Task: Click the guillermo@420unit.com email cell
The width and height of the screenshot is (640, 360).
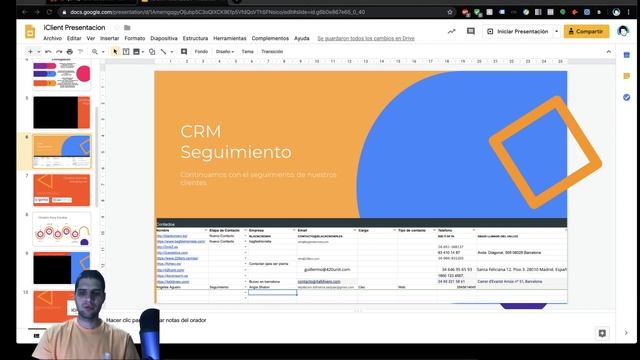Action: click(327, 270)
